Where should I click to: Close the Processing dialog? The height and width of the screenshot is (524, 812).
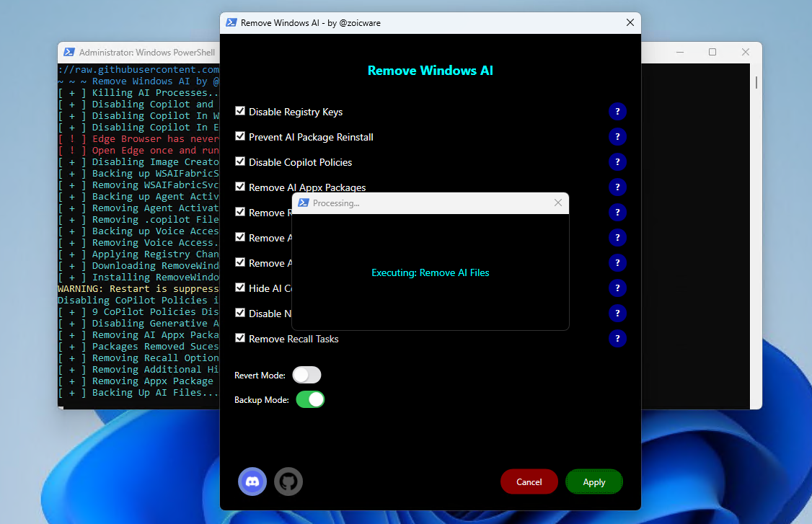557,203
